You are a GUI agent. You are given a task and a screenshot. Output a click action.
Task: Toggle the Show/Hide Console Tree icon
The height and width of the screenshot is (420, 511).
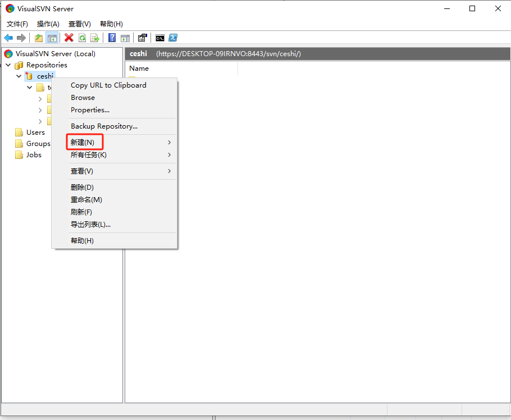(52, 38)
